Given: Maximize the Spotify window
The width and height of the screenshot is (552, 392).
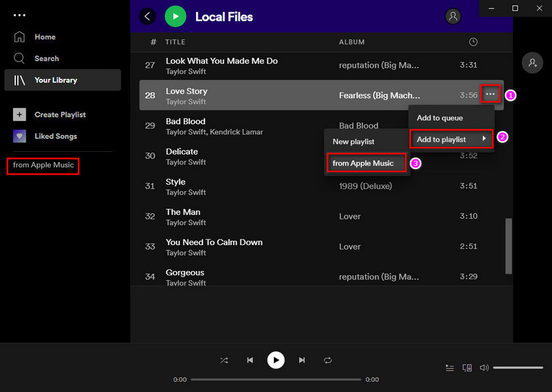Looking at the screenshot, I should [515, 8].
